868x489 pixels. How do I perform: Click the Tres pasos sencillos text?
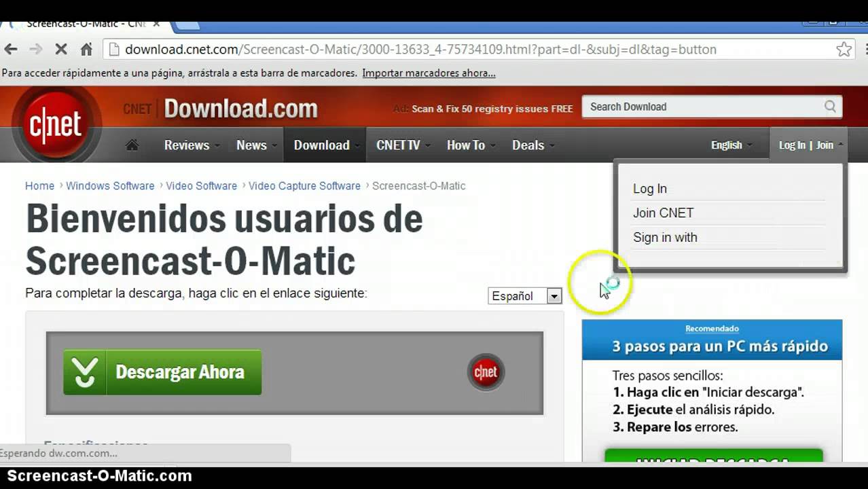click(668, 376)
